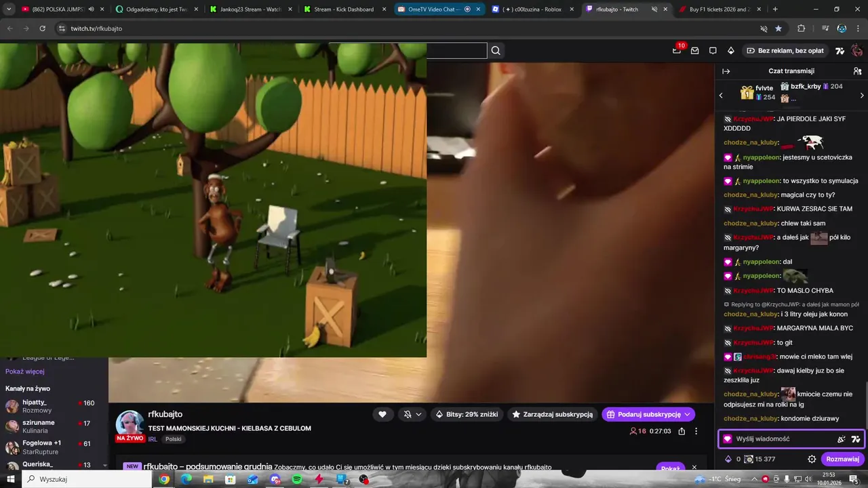The height and width of the screenshot is (488, 868).
Task: Unmute the rfkubajto Twitch tab audio
Action: click(x=654, y=9)
